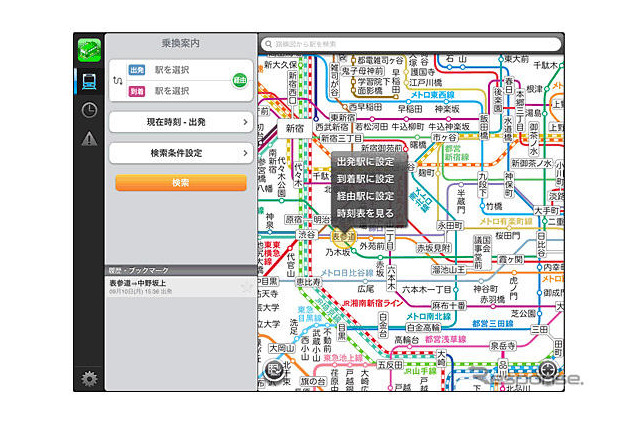Select the departure 駅を選択 field
The height and width of the screenshot is (426, 640).
pos(172,70)
